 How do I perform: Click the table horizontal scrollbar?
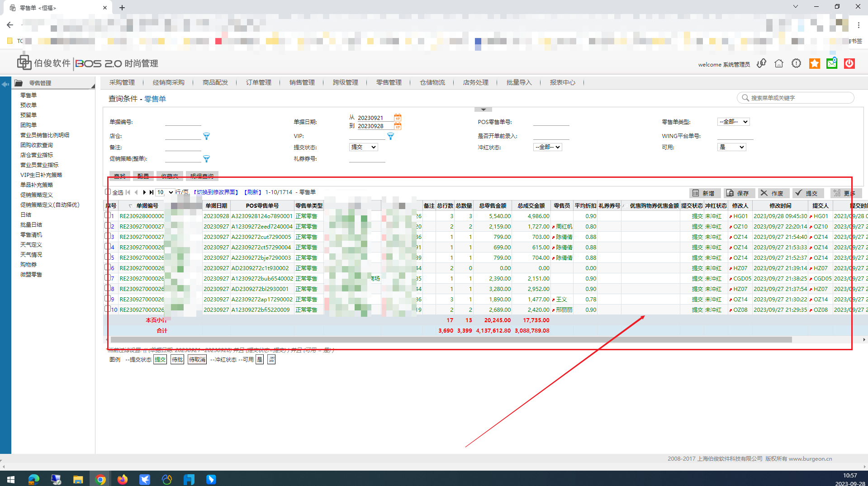click(x=451, y=339)
